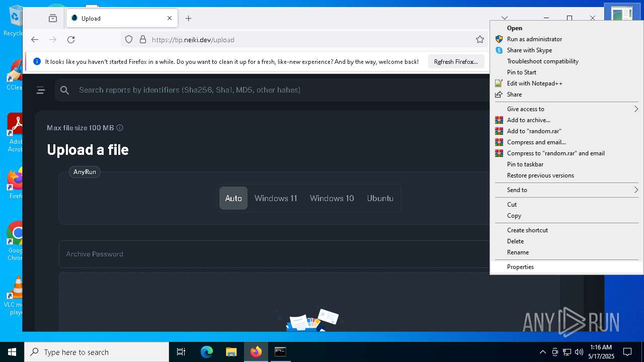Choose Share with Skype
Screen dimensions: 644x362
pos(567,50)
